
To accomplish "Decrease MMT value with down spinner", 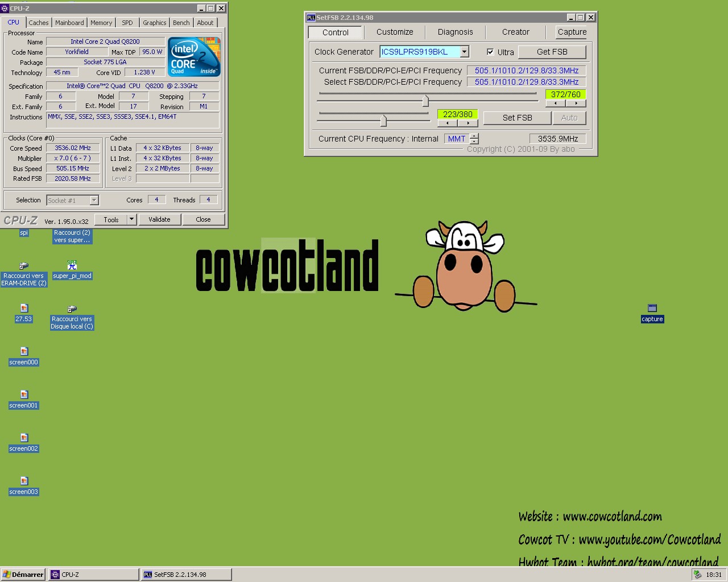I will pyautogui.click(x=474, y=142).
